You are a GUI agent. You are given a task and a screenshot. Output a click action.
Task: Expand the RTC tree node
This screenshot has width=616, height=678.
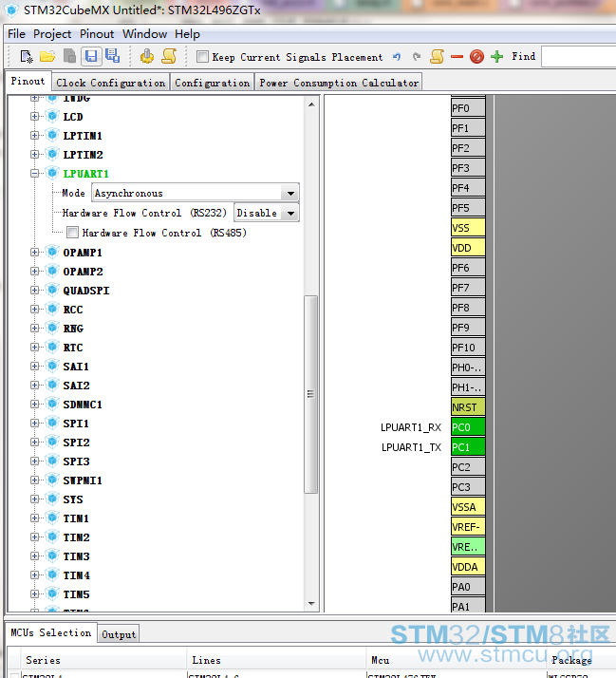pos(34,348)
